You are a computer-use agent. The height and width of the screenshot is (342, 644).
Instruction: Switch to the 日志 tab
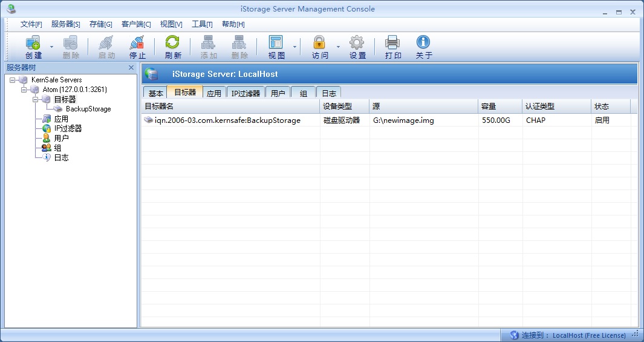coord(329,93)
